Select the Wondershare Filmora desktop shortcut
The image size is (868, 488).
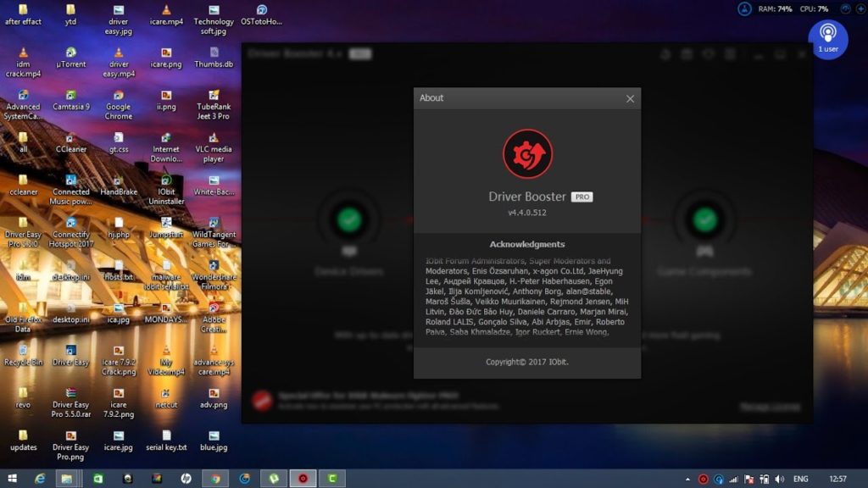(214, 275)
